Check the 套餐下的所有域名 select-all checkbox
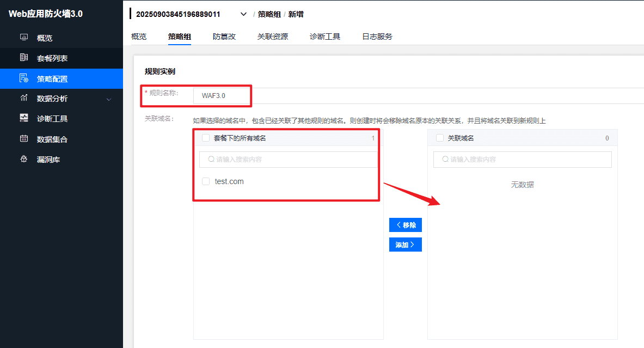The image size is (644, 348). (x=206, y=138)
